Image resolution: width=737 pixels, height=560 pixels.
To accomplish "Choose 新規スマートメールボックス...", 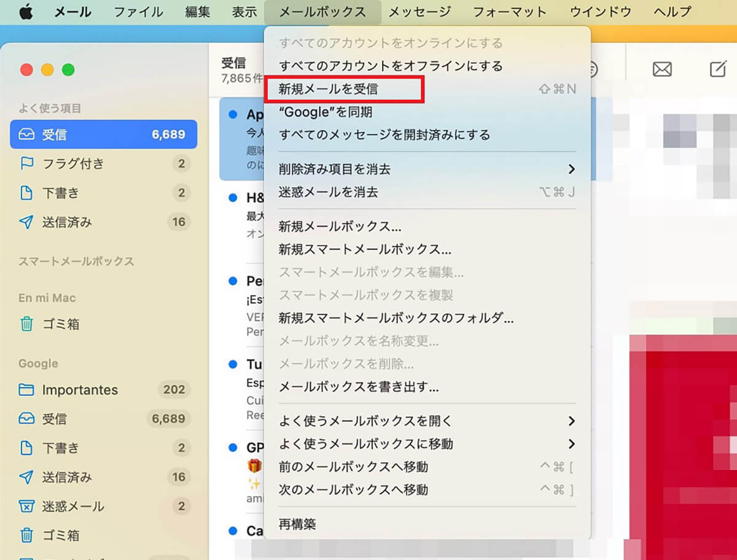I will pyautogui.click(x=427, y=249).
